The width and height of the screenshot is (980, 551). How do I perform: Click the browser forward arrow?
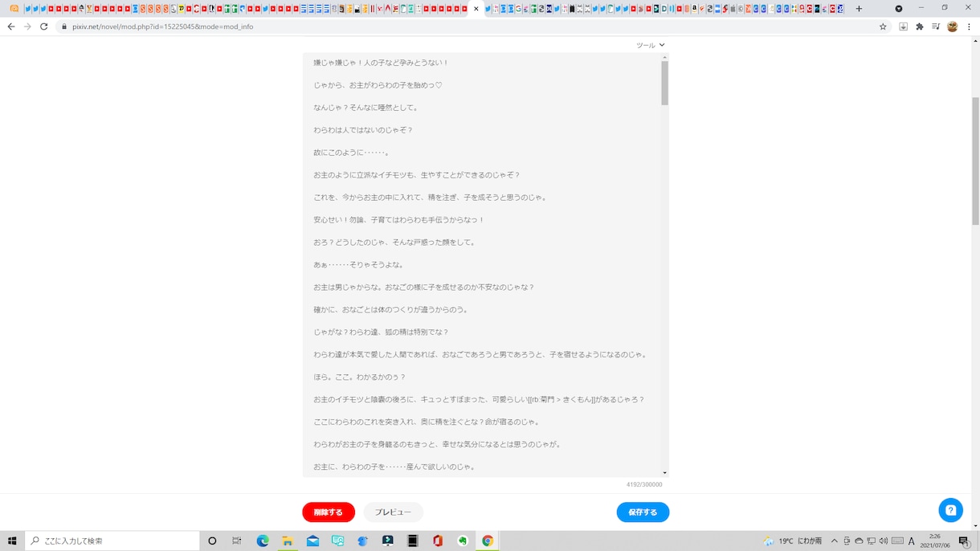pos(27,27)
